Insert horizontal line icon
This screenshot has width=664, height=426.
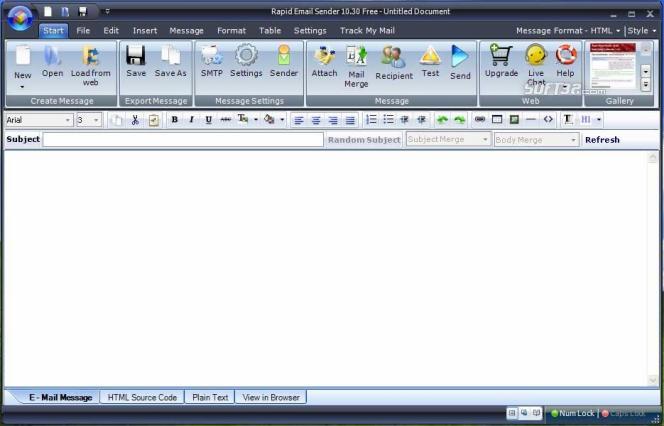tap(531, 120)
